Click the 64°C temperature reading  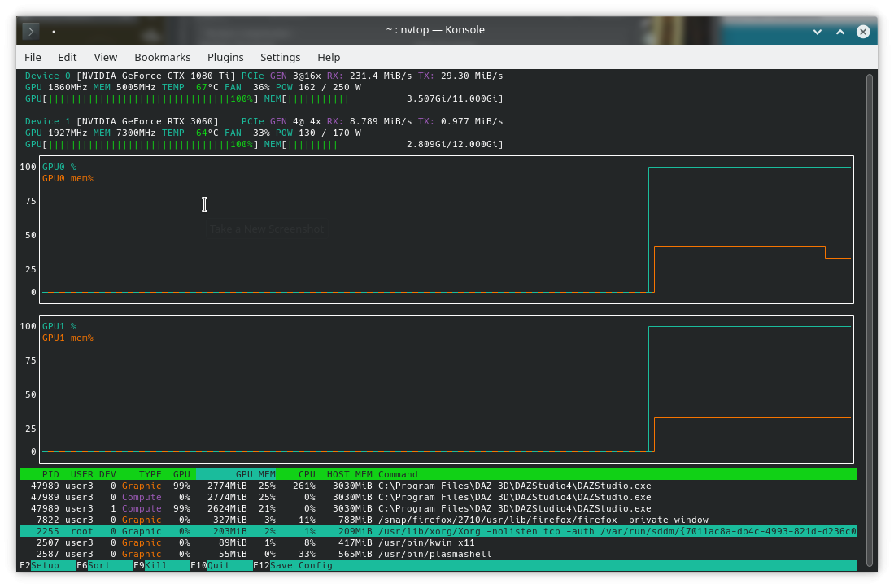207,133
